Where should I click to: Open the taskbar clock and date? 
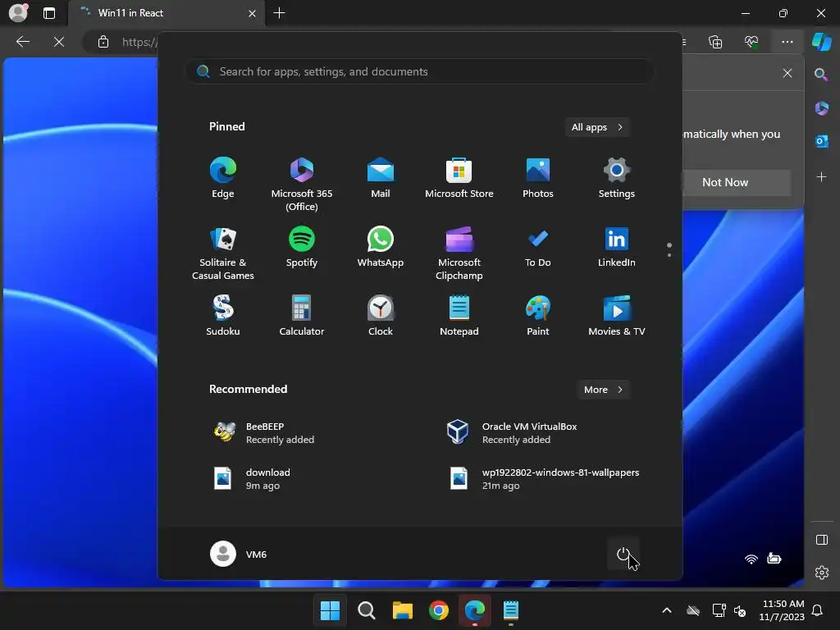coord(782,610)
